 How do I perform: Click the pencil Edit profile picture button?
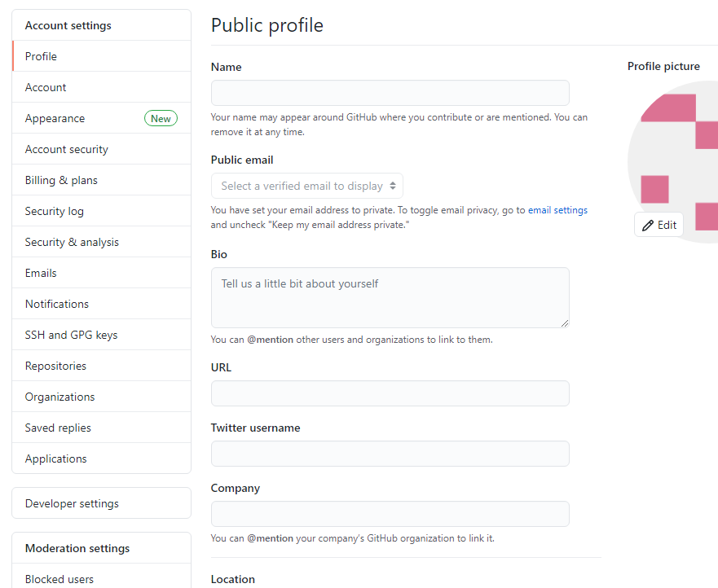point(659,225)
